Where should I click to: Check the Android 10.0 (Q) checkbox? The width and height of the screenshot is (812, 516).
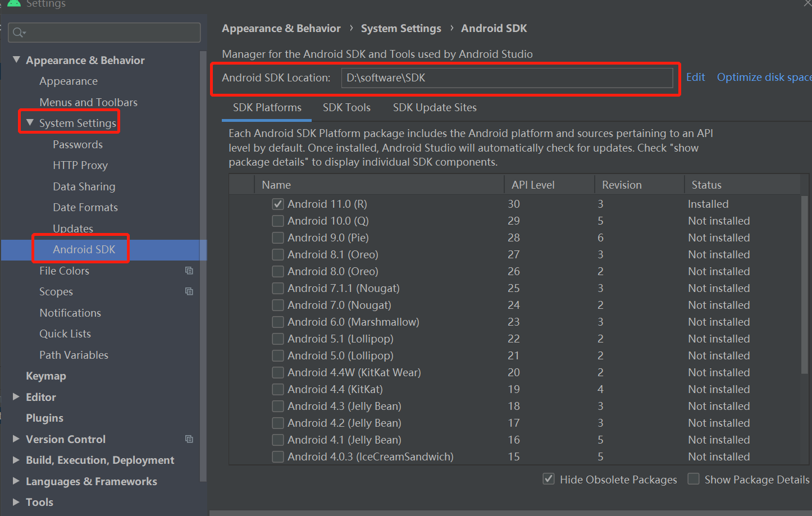278,221
